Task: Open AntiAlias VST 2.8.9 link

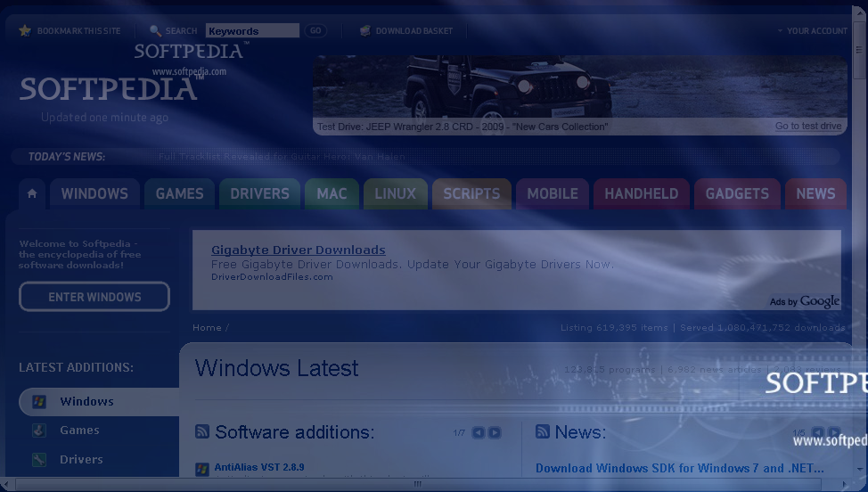Action: [259, 467]
